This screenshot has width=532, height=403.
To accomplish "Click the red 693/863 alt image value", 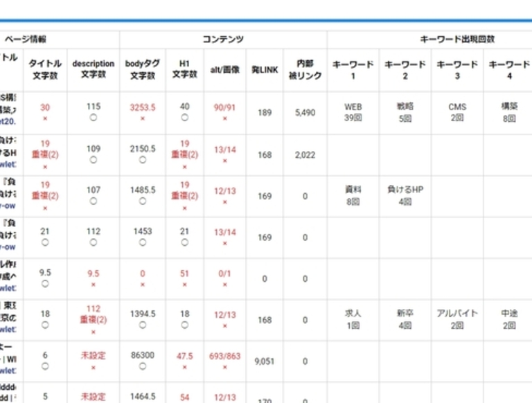I will click(224, 355).
